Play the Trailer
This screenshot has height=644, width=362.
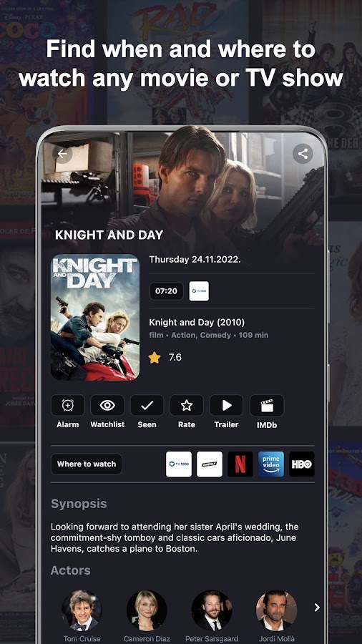227,406
